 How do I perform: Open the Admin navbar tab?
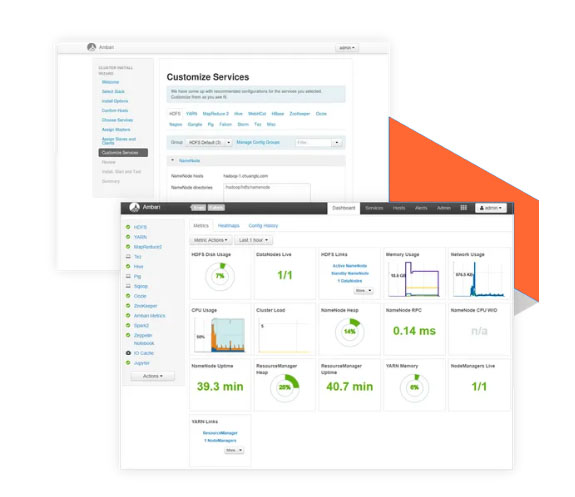[x=444, y=208]
